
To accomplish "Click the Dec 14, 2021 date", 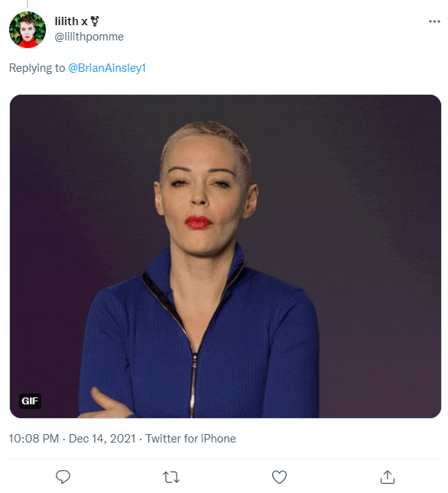I will [x=102, y=438].
